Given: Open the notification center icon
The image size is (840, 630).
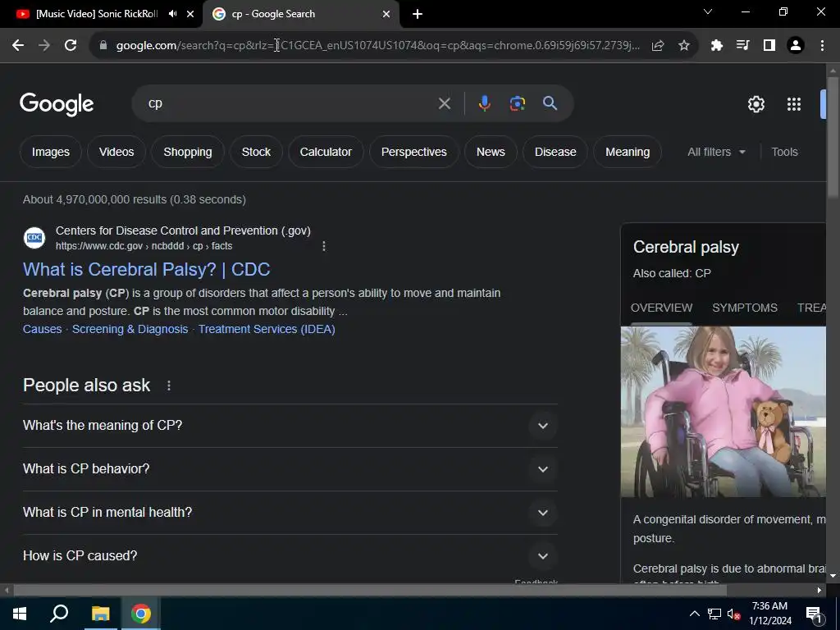Looking at the screenshot, I should [x=815, y=614].
